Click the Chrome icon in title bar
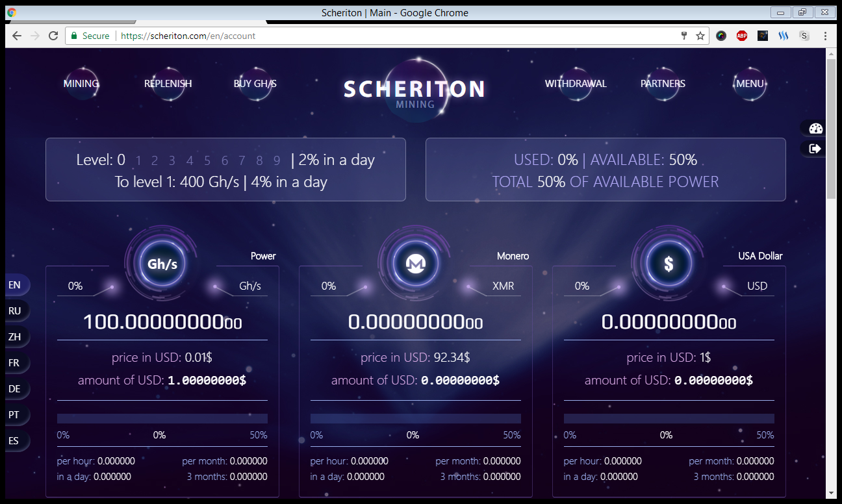The image size is (842, 504). [x=12, y=12]
